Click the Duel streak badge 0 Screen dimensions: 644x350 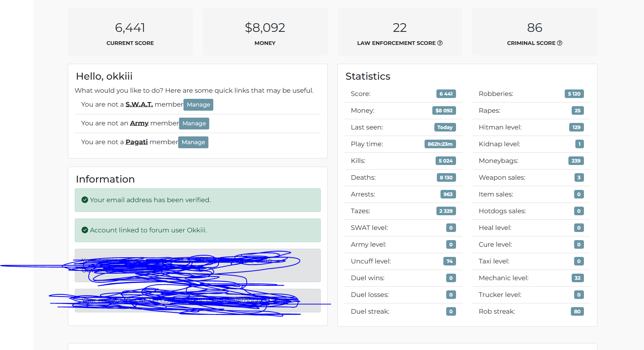point(451,312)
